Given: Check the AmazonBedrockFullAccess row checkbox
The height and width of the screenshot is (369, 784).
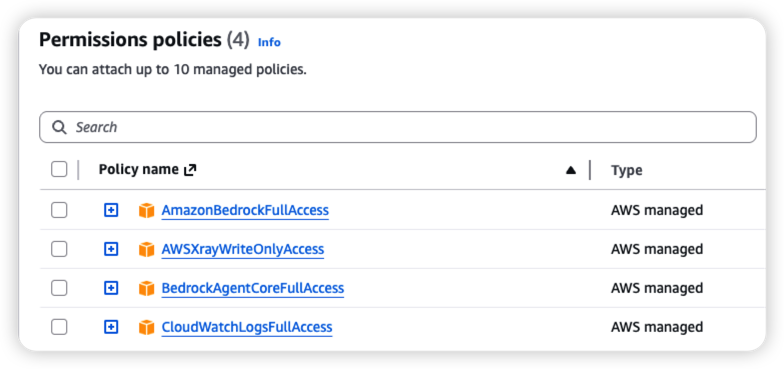Looking at the screenshot, I should coord(59,210).
